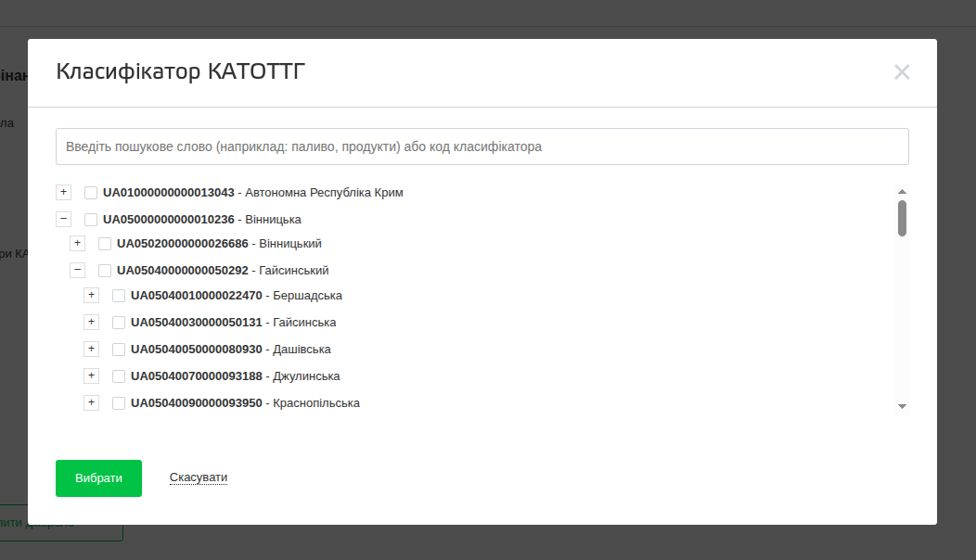Image resolution: width=976 pixels, height=560 pixels.
Task: Collapse the Гайсинський district node
Action: point(77,270)
